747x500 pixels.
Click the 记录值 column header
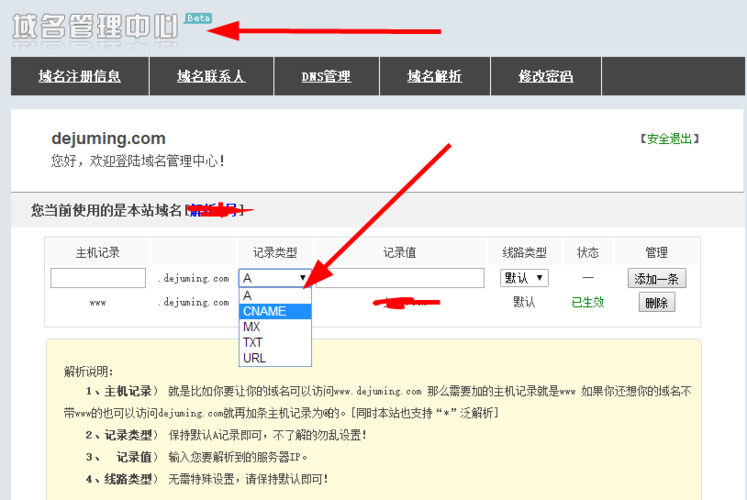click(x=400, y=252)
